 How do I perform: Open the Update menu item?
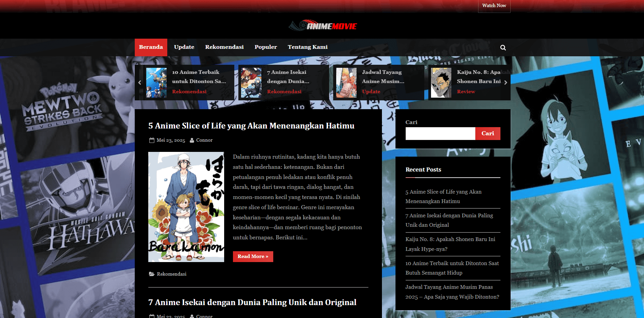[184, 47]
